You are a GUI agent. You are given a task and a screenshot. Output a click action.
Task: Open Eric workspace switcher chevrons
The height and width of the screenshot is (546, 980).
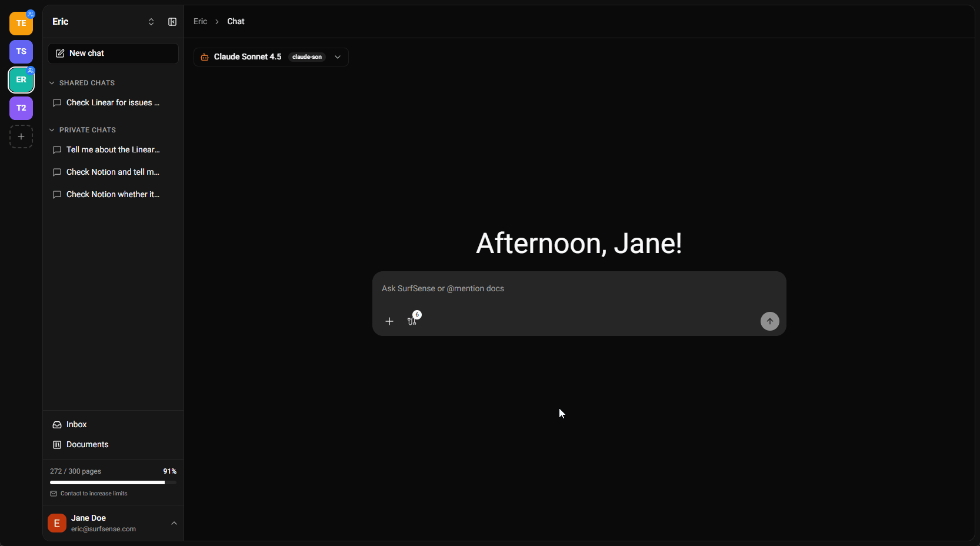151,22
